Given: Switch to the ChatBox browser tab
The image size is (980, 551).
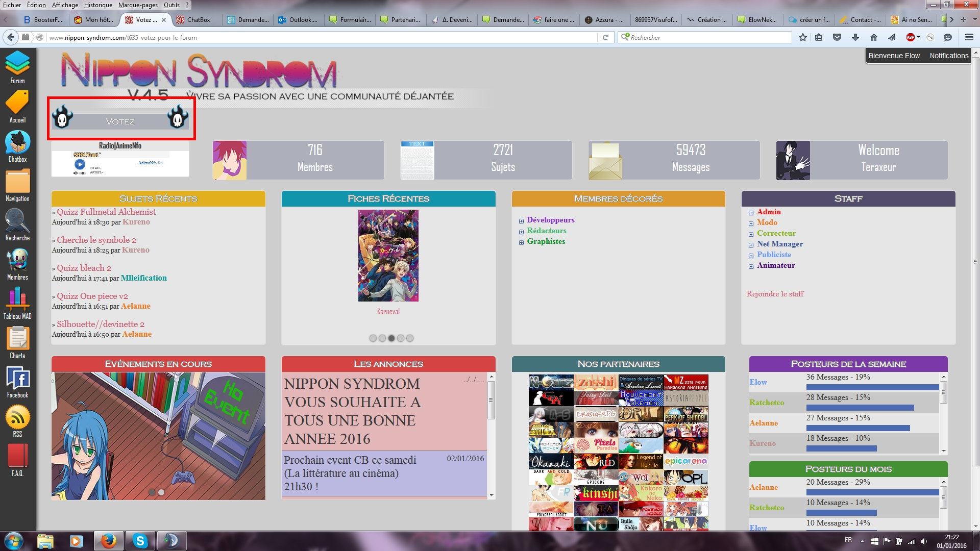Looking at the screenshot, I should click(198, 20).
